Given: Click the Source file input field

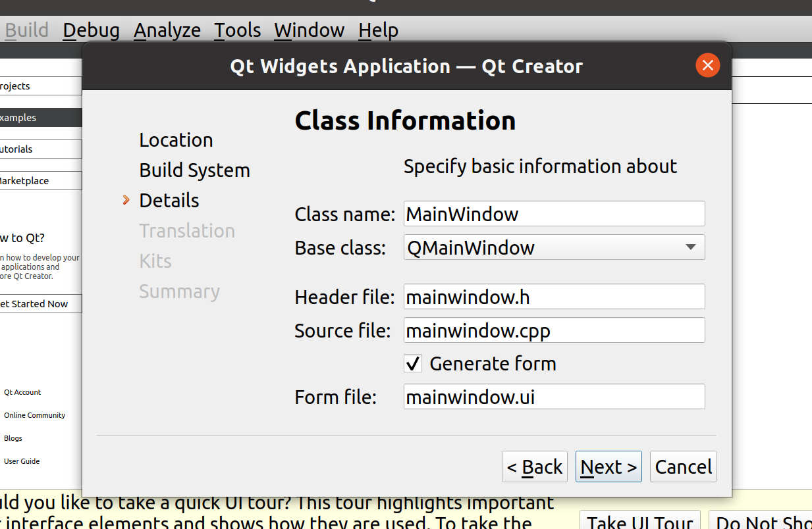Looking at the screenshot, I should pyautogui.click(x=554, y=330).
